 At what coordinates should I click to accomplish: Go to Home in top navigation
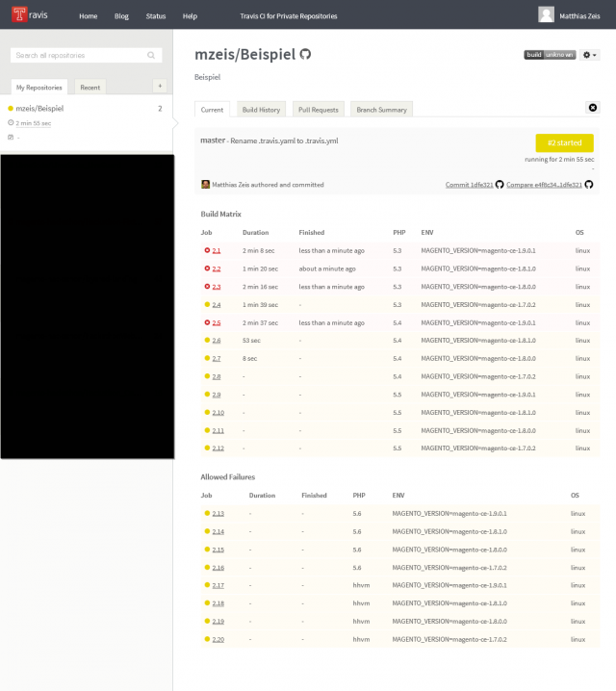coord(89,16)
